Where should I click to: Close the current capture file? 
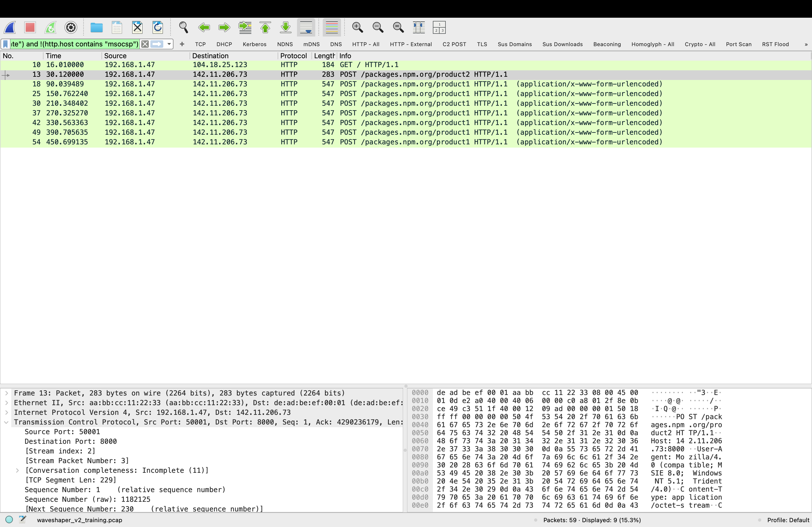[x=137, y=27]
